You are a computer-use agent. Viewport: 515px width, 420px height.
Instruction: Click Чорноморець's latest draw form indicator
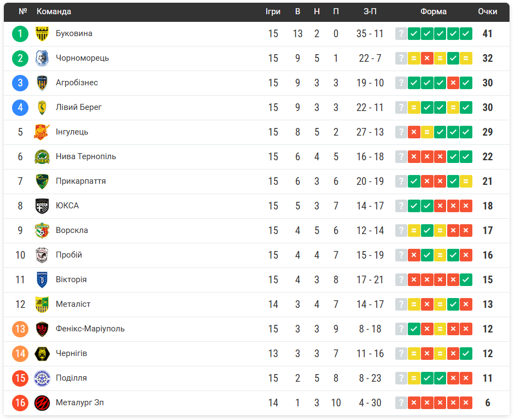[x=466, y=59]
